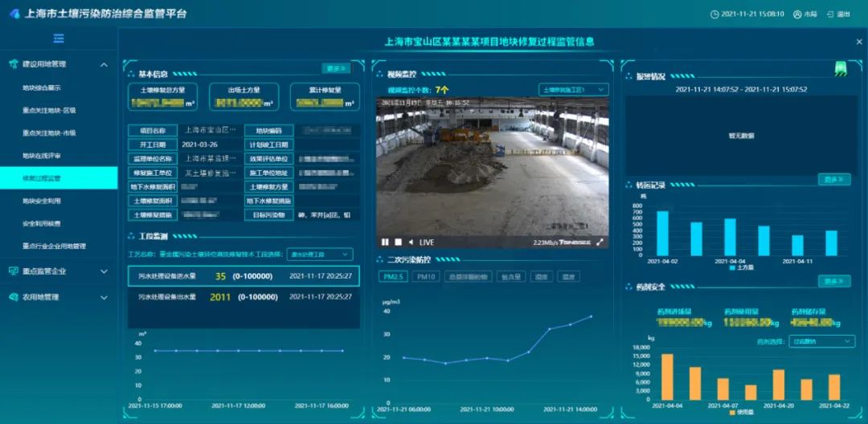
Task: Close the remediation info panel with X
Action: 859,42
